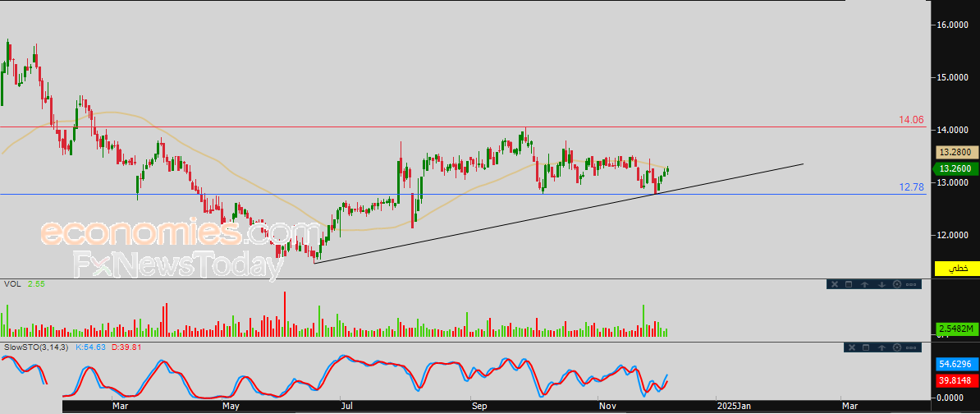980x414 pixels.
Task: Select the 13.2800 moving average price tag
Action: click(956, 153)
